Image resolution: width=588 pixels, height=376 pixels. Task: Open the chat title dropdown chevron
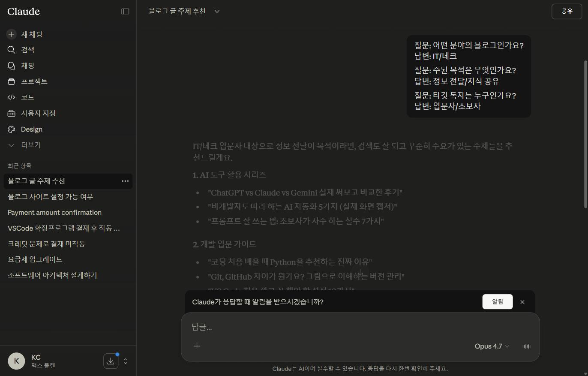(217, 12)
